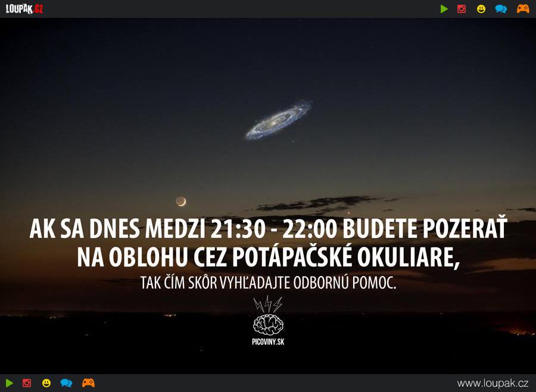Screen dimensions: 536x392
Task: Open the blue chat bubbles icon in footer
Action: point(66,383)
